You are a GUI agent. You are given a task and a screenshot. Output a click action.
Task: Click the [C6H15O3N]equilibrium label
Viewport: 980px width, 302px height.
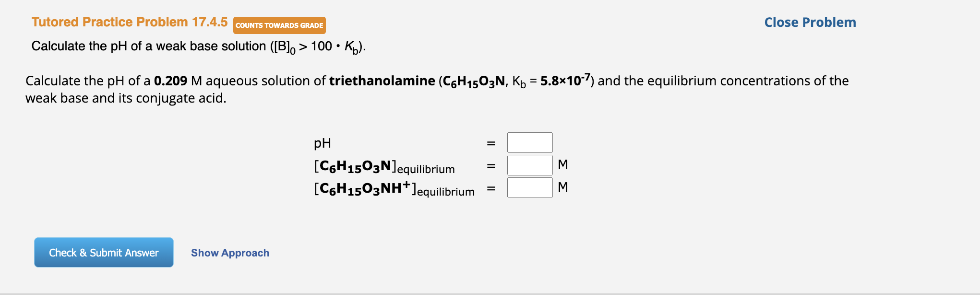[x=384, y=167]
